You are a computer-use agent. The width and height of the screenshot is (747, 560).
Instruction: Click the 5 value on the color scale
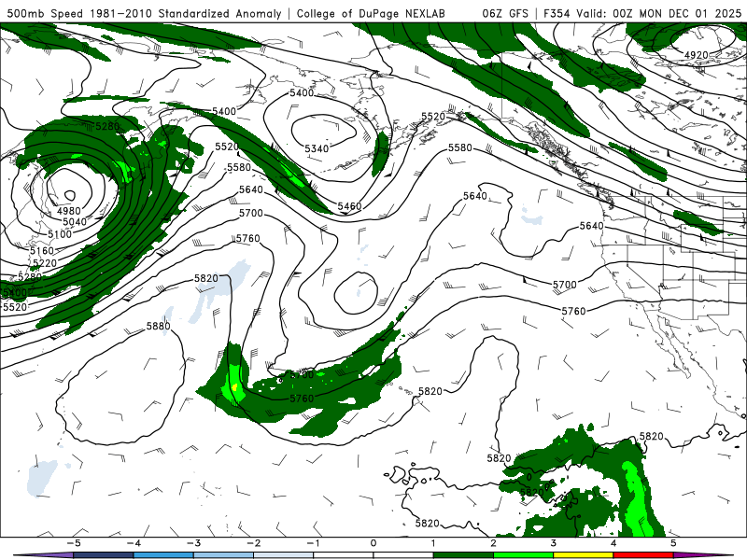point(673,543)
